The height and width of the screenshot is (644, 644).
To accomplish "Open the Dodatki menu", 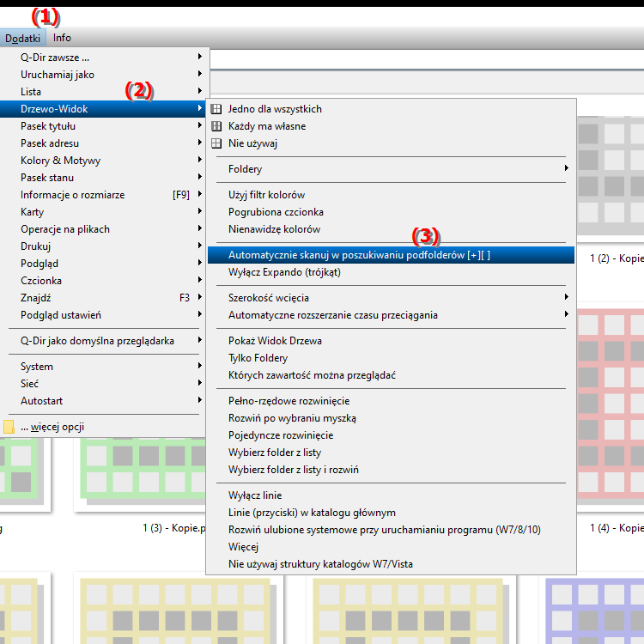I will point(22,38).
